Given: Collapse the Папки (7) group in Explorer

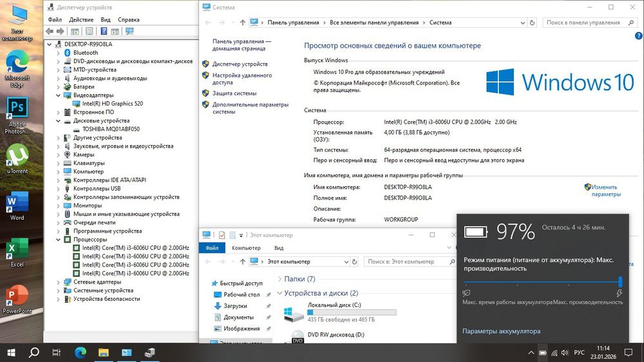Looking at the screenshot, I should [x=279, y=279].
